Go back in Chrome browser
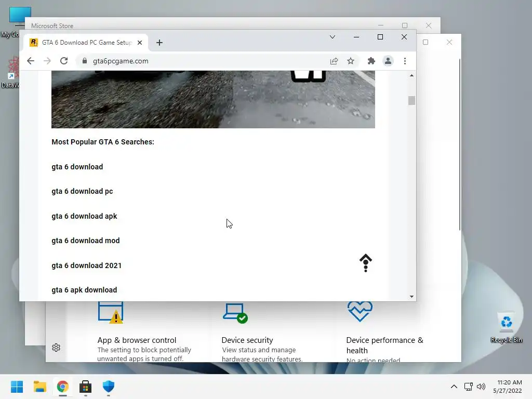The image size is (532, 399). [31, 61]
